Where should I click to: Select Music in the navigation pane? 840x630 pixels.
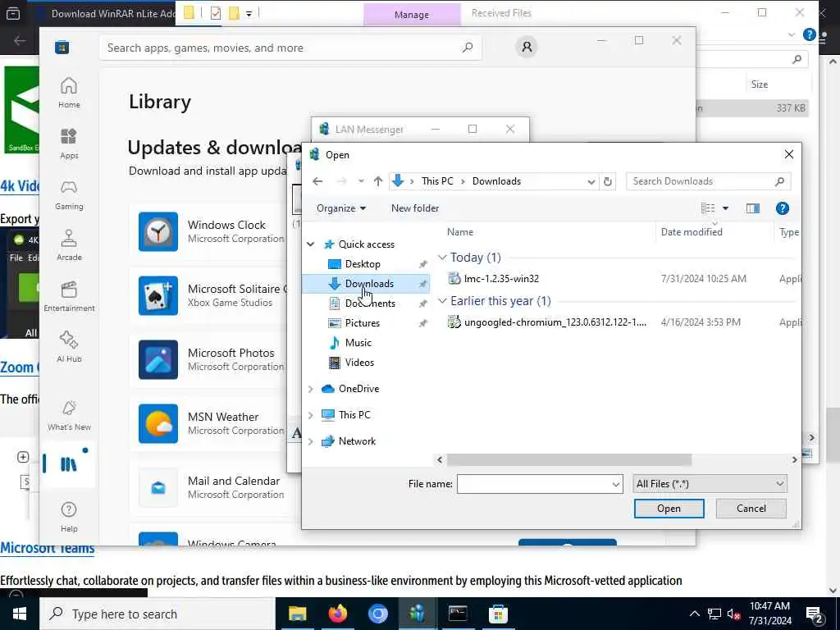[x=358, y=343]
